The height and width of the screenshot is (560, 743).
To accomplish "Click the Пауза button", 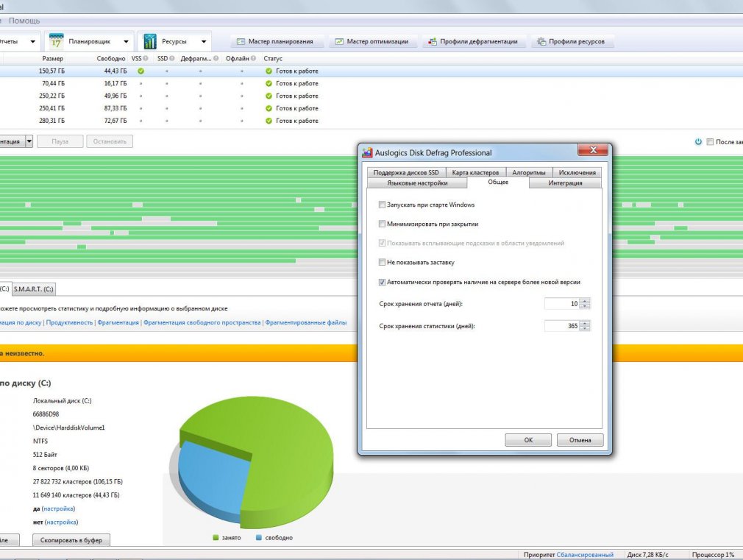I will pyautogui.click(x=60, y=141).
